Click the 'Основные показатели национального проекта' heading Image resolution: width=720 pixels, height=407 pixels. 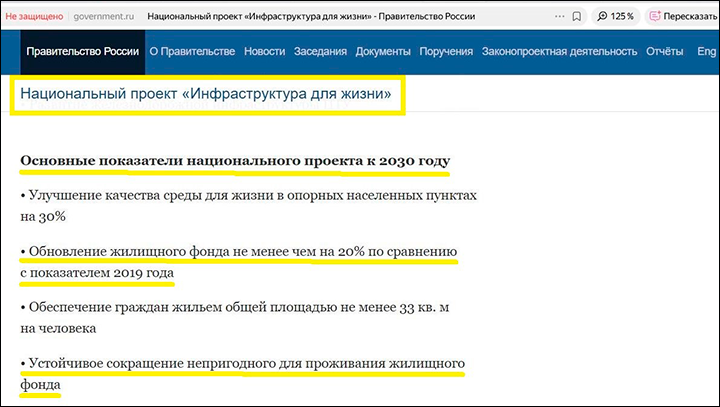tap(235, 161)
